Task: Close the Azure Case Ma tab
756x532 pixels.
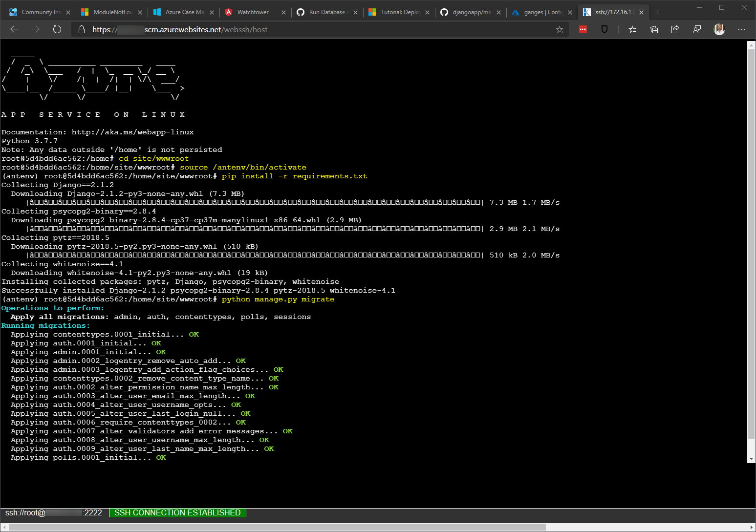Action: click(212, 13)
